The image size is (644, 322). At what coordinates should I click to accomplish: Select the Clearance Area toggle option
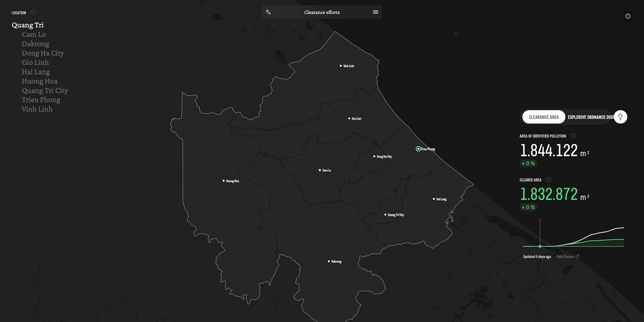coord(544,117)
